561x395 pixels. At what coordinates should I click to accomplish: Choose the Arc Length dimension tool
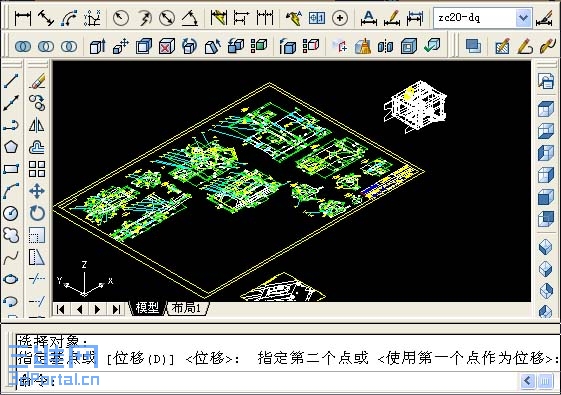tap(69, 18)
